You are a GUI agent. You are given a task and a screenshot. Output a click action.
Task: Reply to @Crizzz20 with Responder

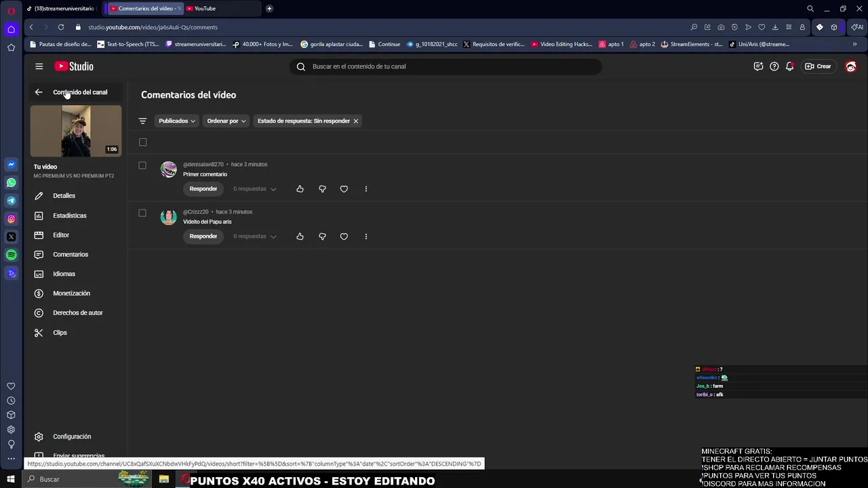coord(203,237)
